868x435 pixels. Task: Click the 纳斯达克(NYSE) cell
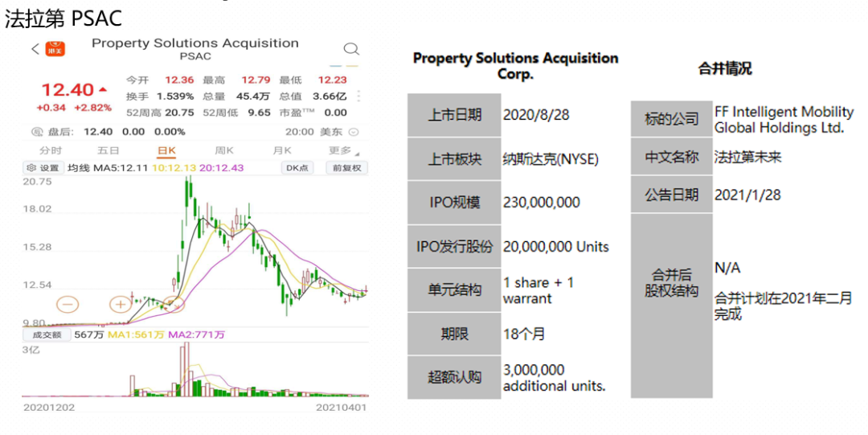point(551,159)
